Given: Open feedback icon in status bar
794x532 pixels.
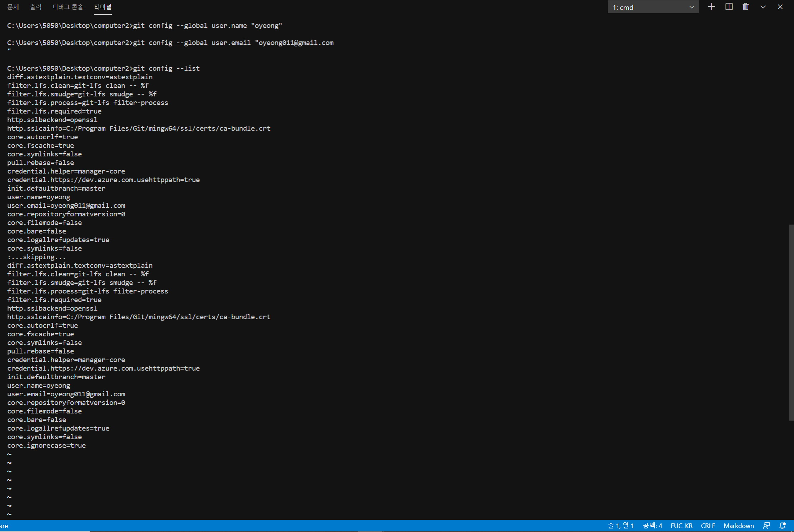Looking at the screenshot, I should click(x=766, y=526).
